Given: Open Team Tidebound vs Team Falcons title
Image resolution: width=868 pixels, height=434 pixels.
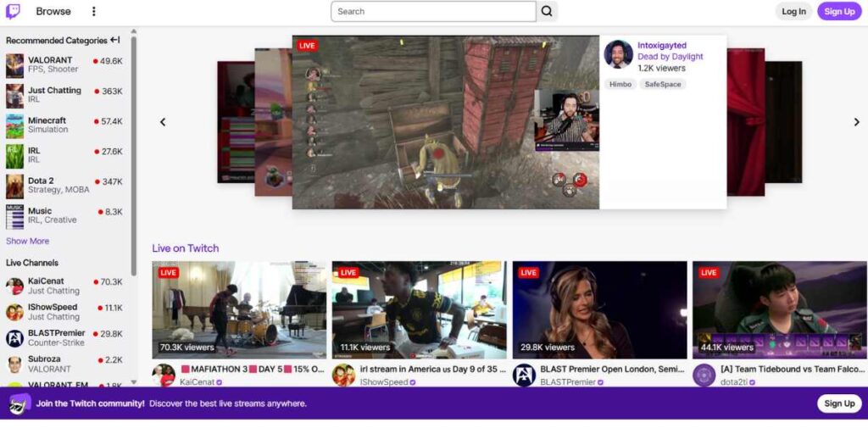Looking at the screenshot, I should click(793, 370).
